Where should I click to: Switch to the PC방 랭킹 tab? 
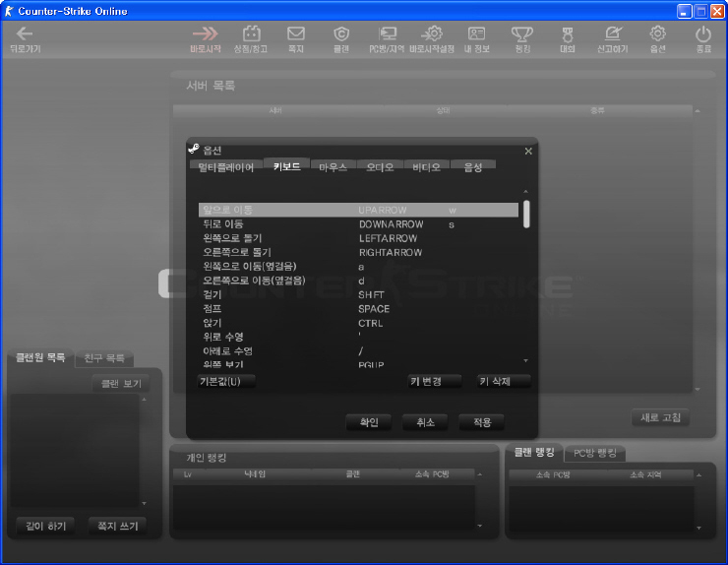595,453
